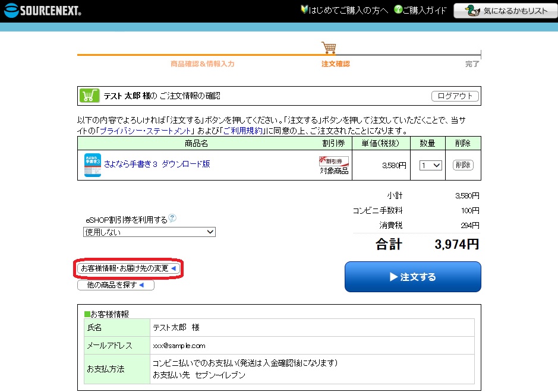Open the 使用しない coupon dropdown

(x=149, y=232)
